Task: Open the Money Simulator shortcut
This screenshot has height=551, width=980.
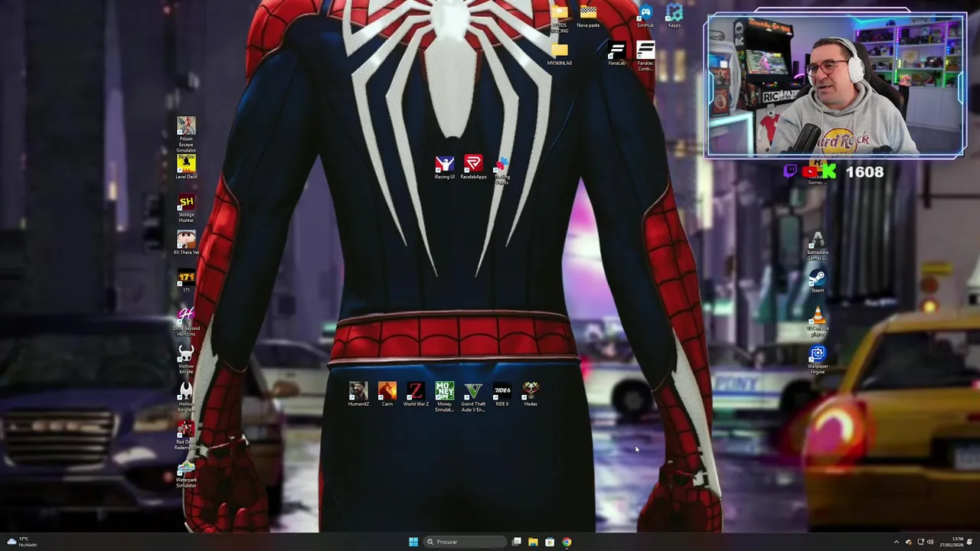Action: (445, 398)
